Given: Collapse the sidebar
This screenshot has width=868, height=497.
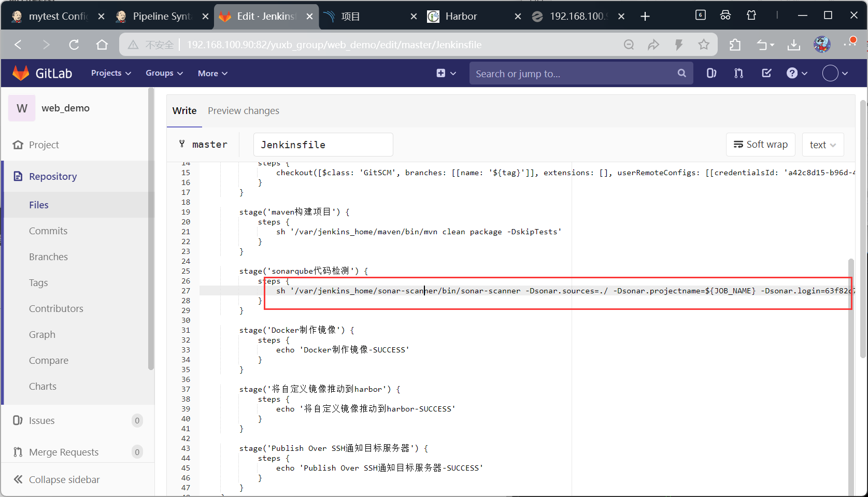Looking at the screenshot, I should click(x=56, y=479).
